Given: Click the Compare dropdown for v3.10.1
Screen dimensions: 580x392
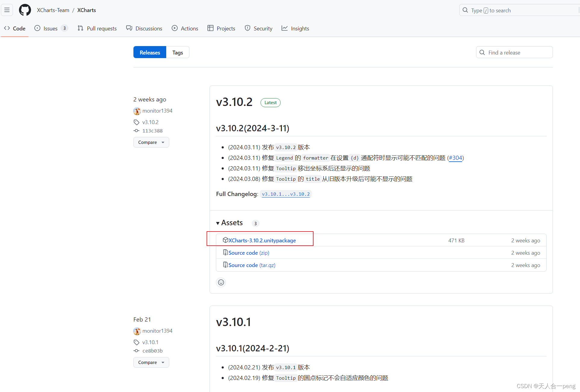Looking at the screenshot, I should [x=150, y=362].
